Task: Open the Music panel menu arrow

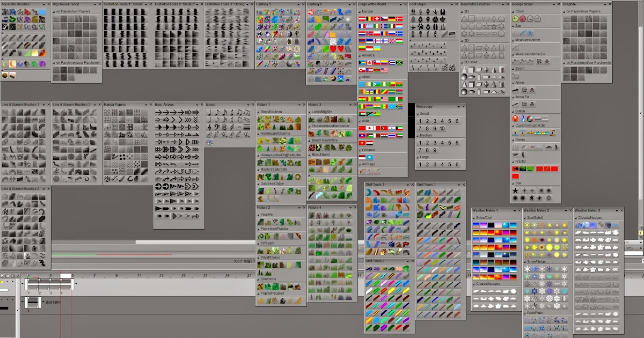Action: coord(248,105)
